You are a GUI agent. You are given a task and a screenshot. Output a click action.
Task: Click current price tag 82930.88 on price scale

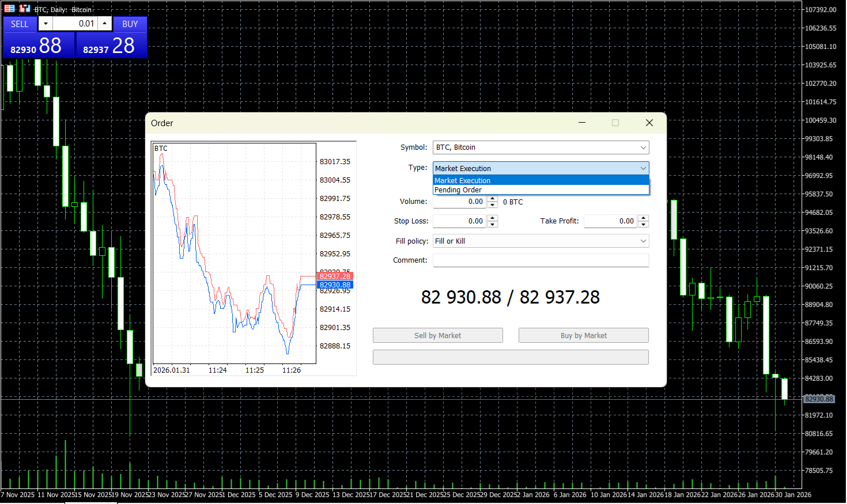819,399
